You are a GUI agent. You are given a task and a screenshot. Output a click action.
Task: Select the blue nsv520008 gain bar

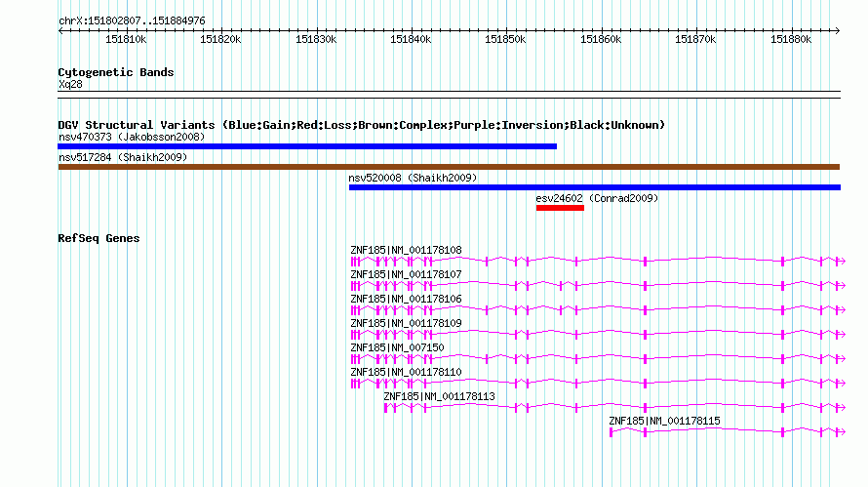click(x=595, y=187)
